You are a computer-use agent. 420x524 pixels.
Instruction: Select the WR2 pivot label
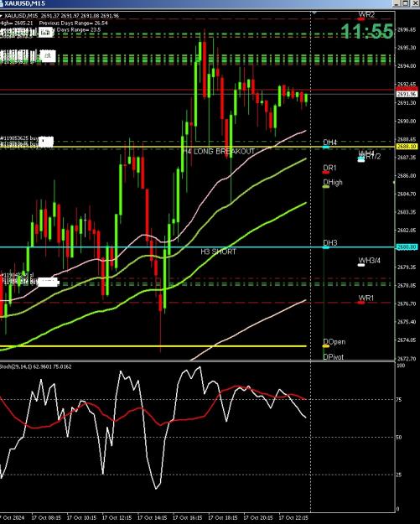coord(366,14)
